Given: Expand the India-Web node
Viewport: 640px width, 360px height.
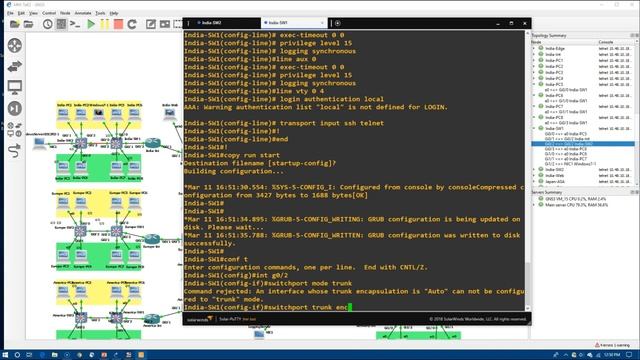Looking at the screenshot, I should tap(533, 176).
